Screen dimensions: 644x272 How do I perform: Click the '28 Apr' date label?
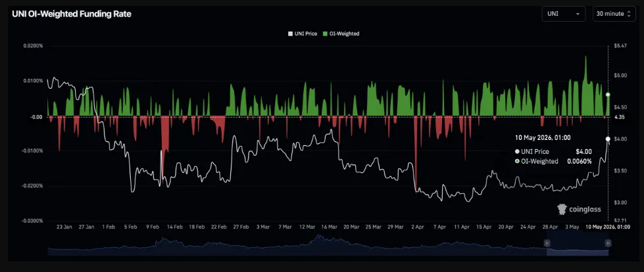(551, 227)
